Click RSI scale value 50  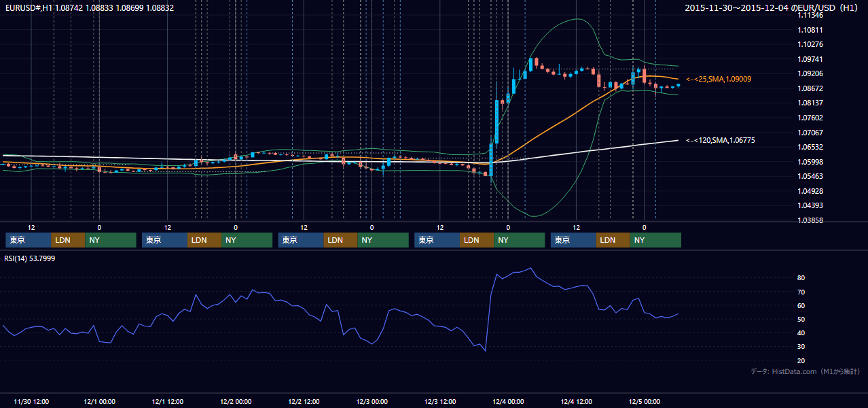tap(801, 319)
